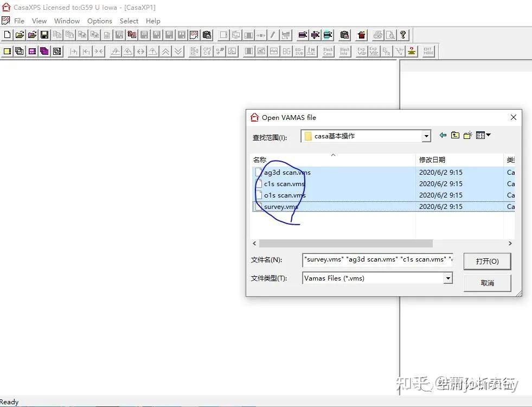Open the 查找范围 location dropdown
532x407 pixels.
tap(426, 136)
